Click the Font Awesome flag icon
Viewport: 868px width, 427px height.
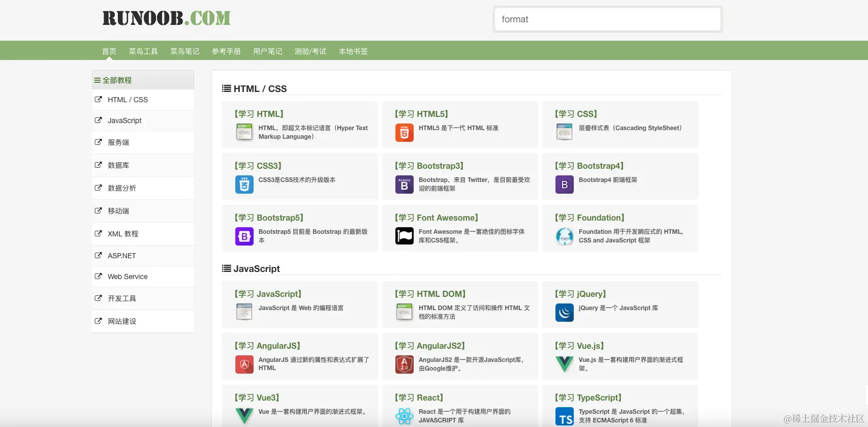[x=405, y=236]
